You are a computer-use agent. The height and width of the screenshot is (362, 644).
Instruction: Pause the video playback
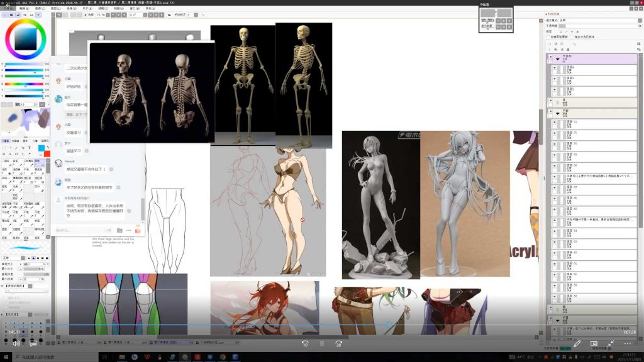pos(322,344)
